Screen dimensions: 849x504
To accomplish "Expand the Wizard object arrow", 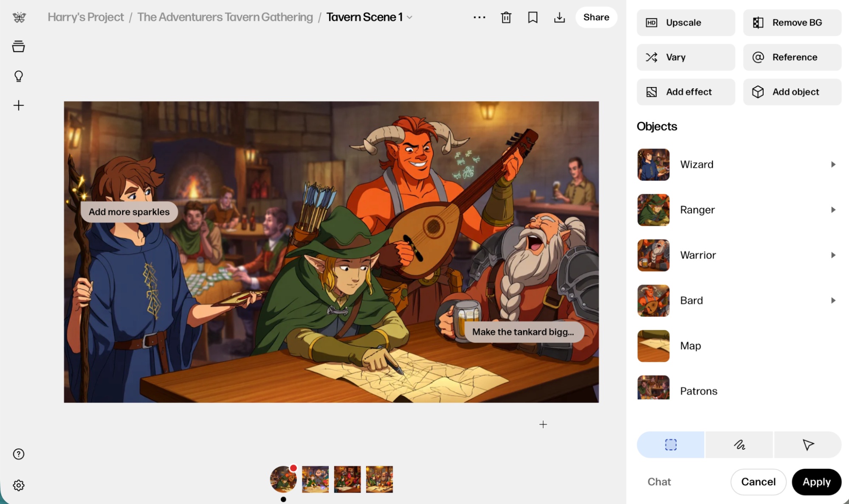I will tap(833, 164).
